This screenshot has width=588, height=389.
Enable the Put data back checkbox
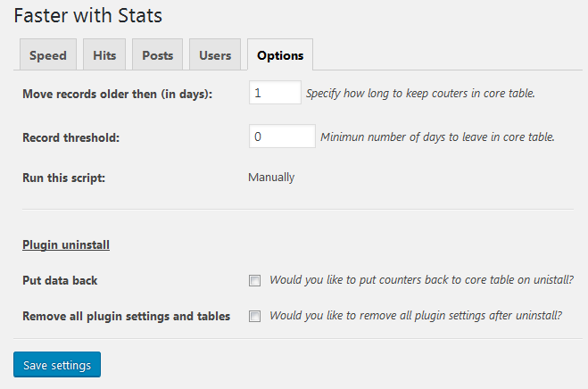click(254, 280)
